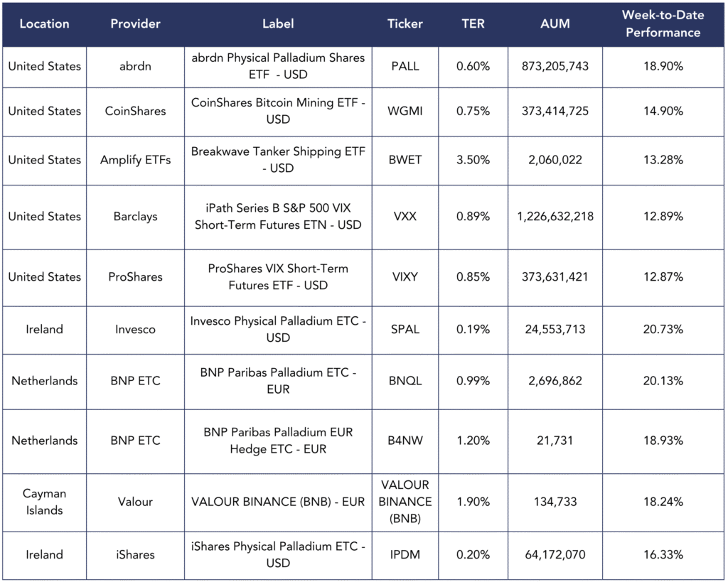Select the IPDM ticker cell

click(405, 554)
